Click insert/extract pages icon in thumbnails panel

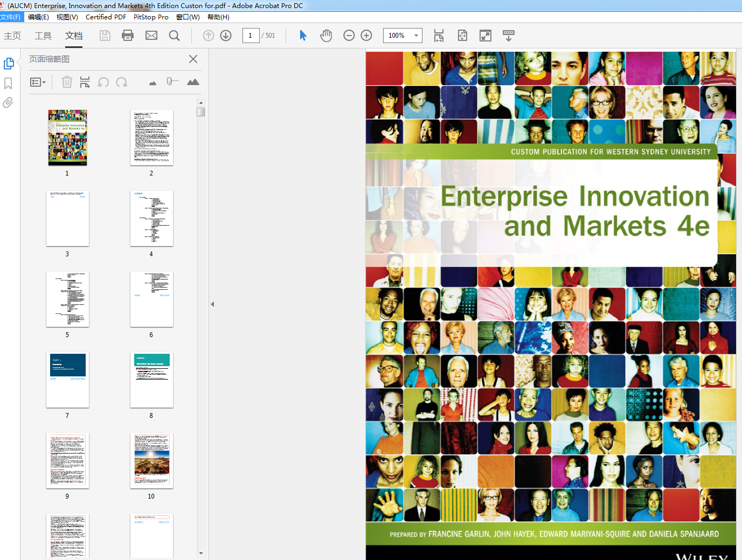click(x=85, y=82)
